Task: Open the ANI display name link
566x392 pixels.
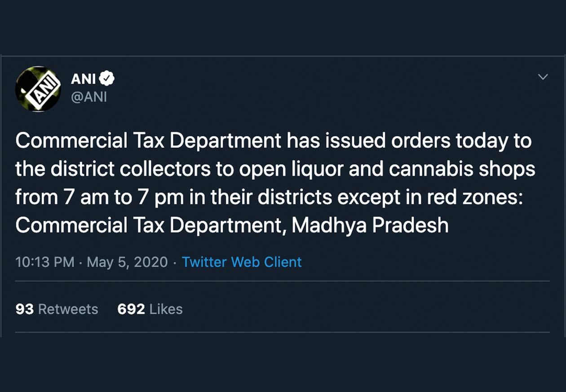Action: 84,79
